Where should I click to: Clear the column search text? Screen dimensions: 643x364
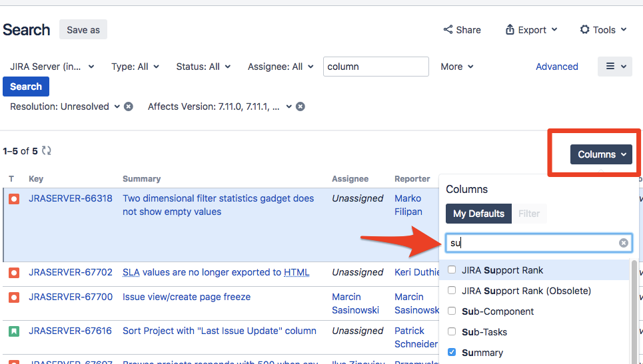click(623, 243)
